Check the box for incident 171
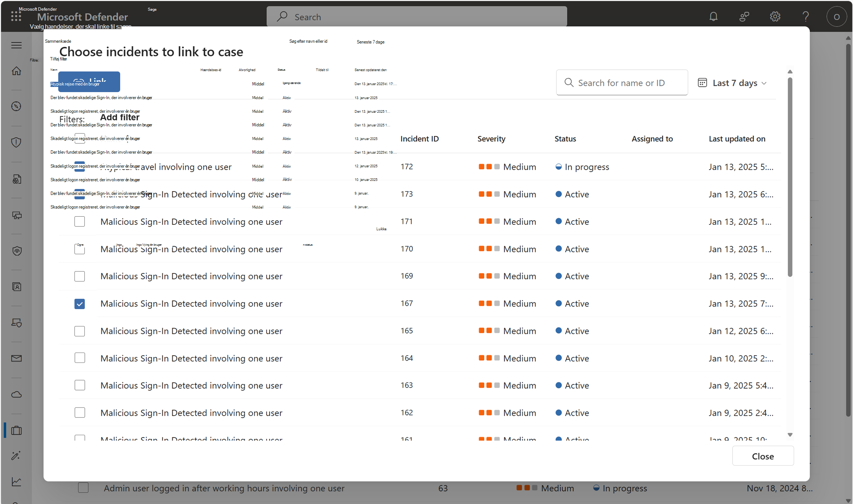 [x=80, y=221]
